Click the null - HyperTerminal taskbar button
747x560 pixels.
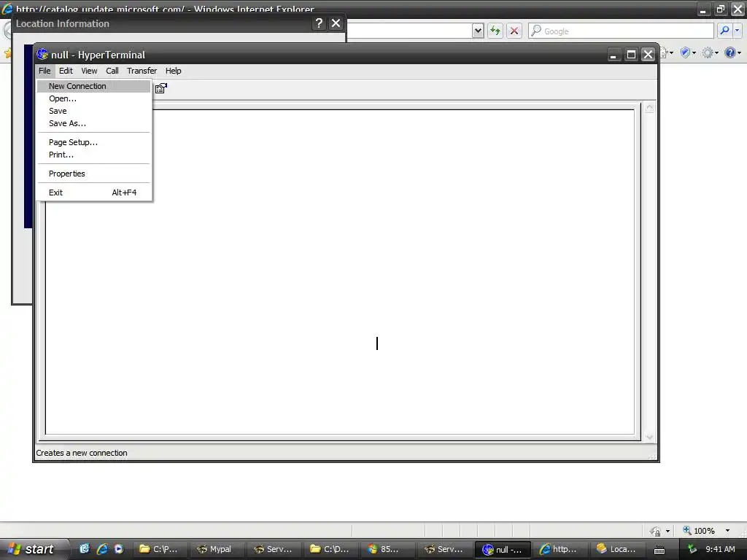[x=502, y=550]
